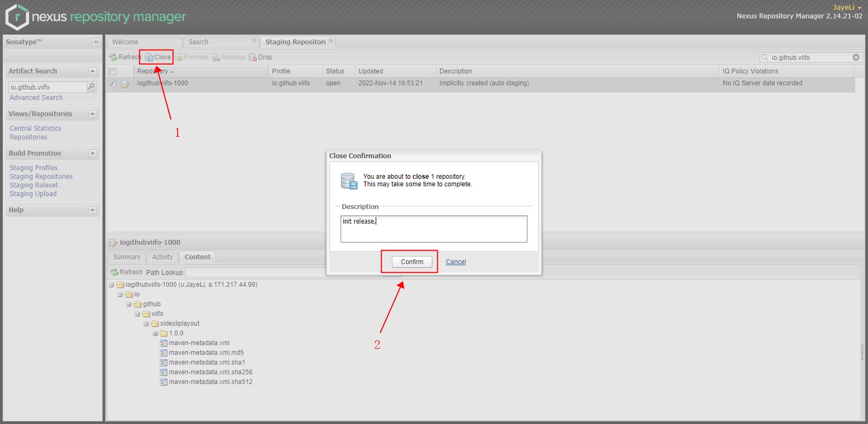Select maven-metadata.xml.sha512 file
Viewport: 868px width, 424px height.
click(211, 382)
